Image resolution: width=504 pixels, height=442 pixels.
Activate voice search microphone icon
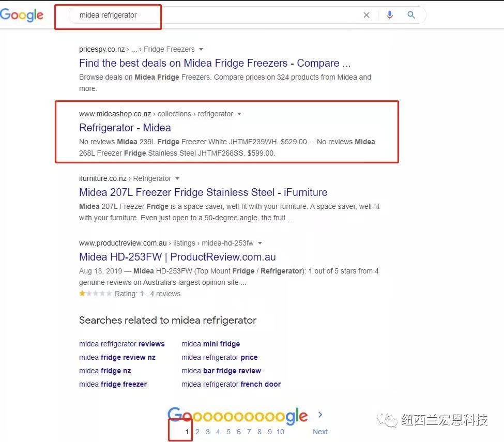(x=390, y=15)
